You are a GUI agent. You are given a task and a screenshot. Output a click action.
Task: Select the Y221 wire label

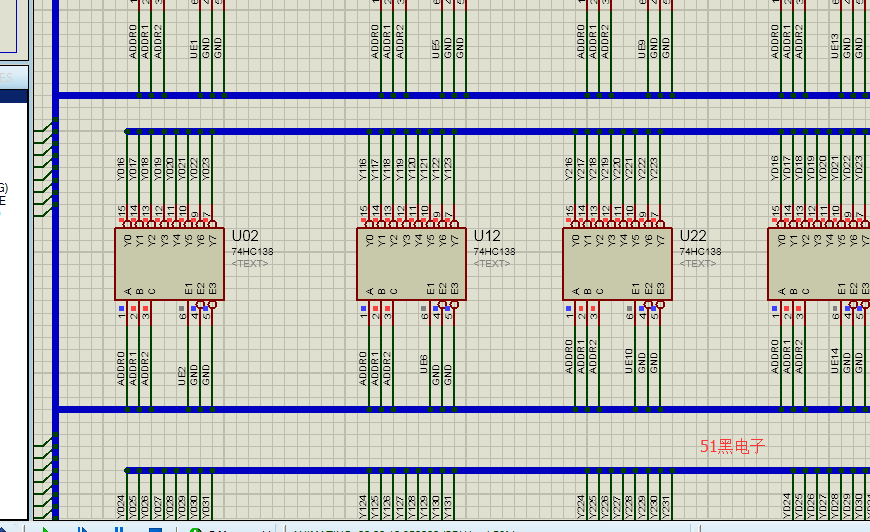tap(630, 169)
